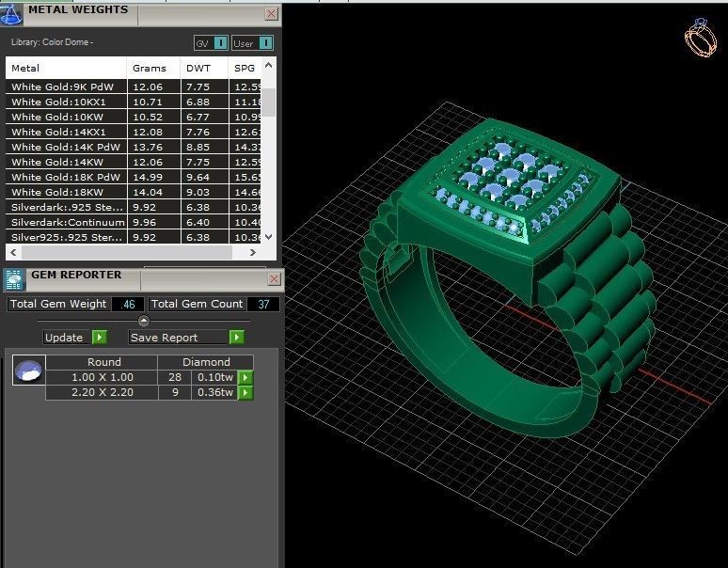Click the gem count cell showing 28
The height and width of the screenshot is (568, 728).
pyautogui.click(x=175, y=377)
